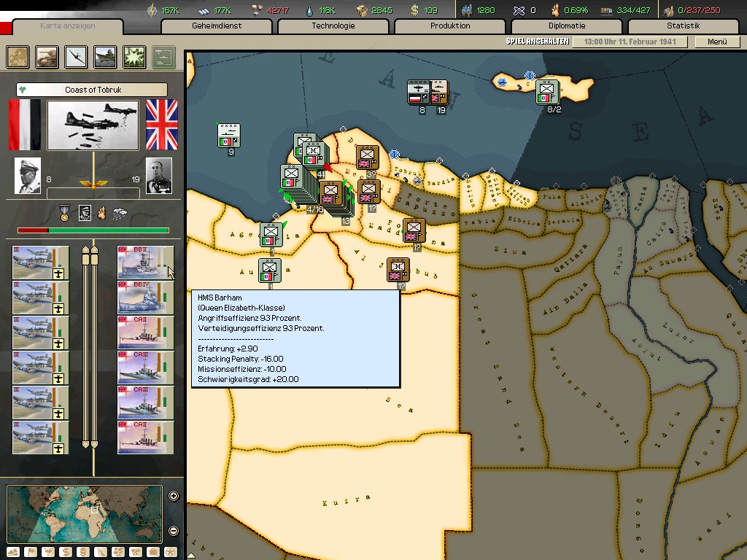Switch to the Technologie tab
The width and height of the screenshot is (747, 560).
(x=333, y=26)
